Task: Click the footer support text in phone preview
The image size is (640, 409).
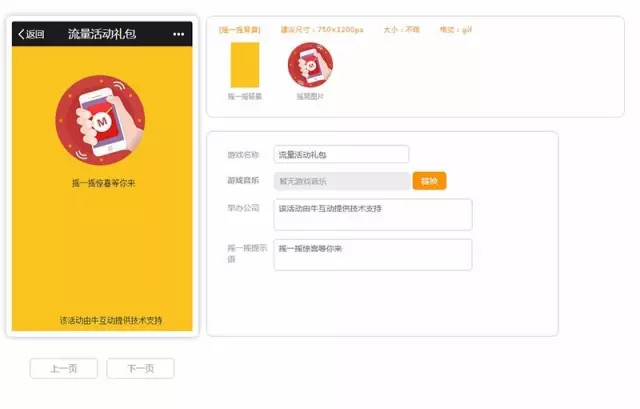Action: [111, 321]
